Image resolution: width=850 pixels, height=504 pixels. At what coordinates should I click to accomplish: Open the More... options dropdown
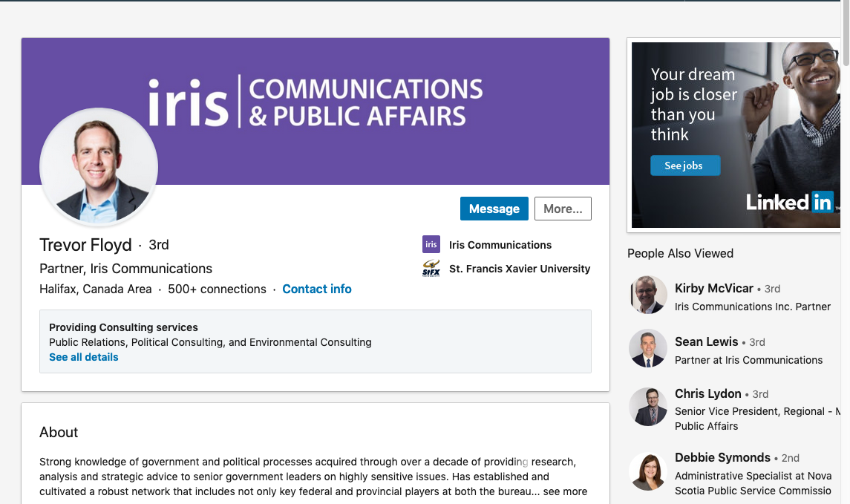[563, 209]
